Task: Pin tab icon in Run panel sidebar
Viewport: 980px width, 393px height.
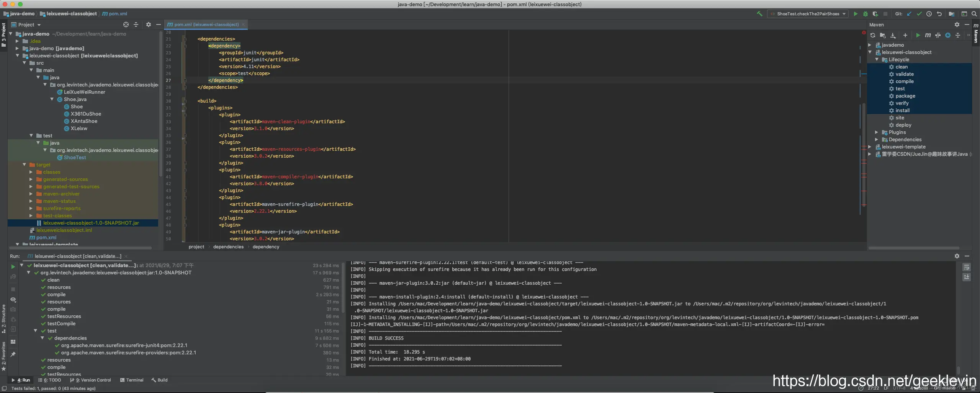Action: 13,354
